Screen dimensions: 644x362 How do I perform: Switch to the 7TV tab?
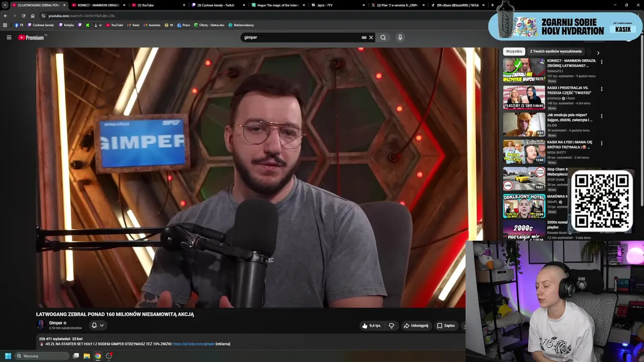coord(338,5)
